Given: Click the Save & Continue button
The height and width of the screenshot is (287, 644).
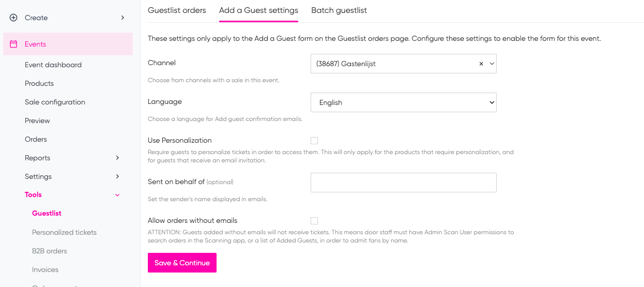Looking at the screenshot, I should [182, 263].
